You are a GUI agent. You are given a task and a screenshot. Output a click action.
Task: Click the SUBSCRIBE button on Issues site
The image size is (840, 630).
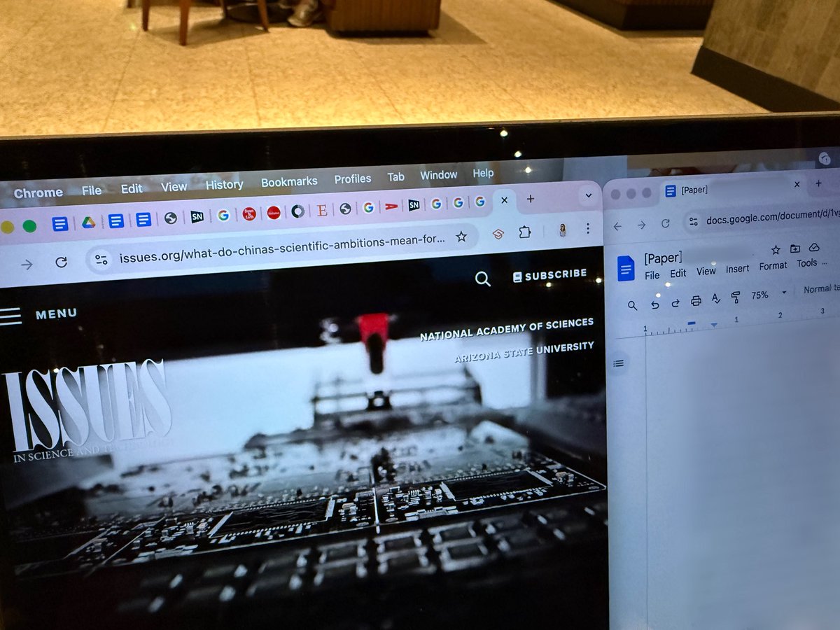549,275
